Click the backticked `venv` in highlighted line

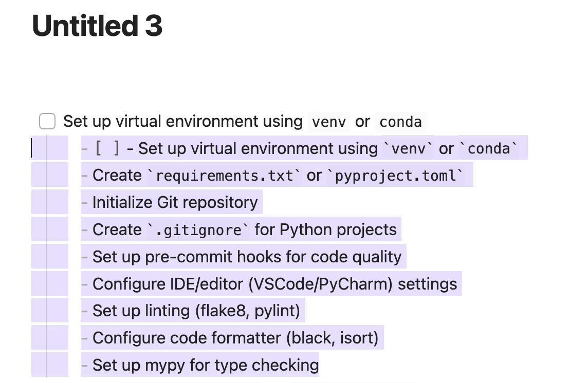(409, 149)
